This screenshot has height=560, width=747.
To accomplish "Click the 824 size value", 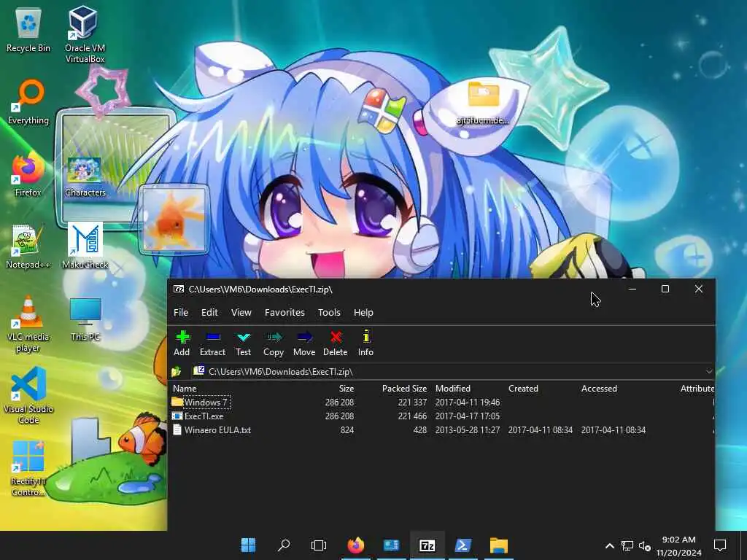I will [347, 430].
